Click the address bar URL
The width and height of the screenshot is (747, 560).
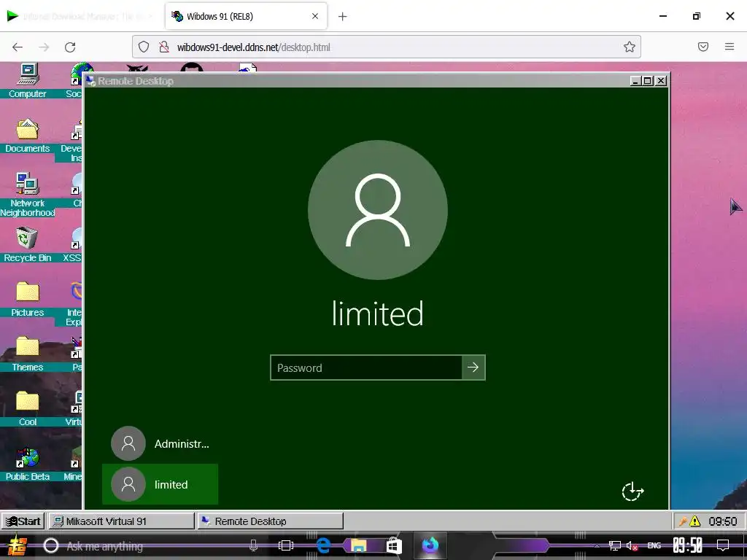click(253, 47)
